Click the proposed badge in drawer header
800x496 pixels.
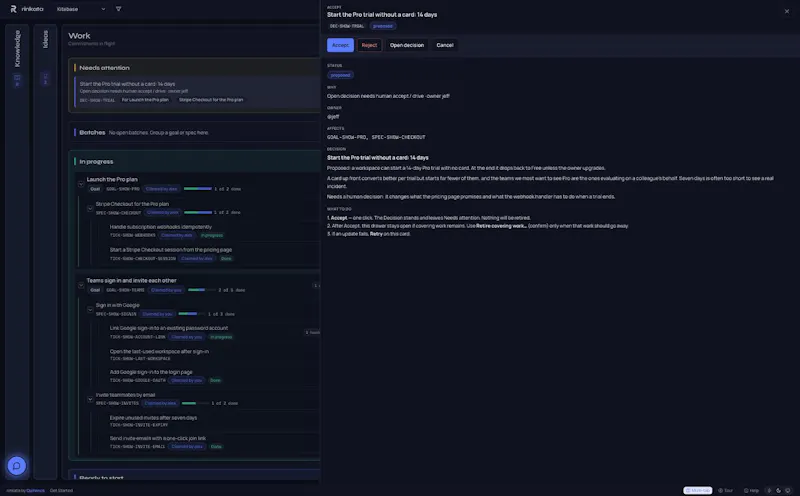[383, 26]
